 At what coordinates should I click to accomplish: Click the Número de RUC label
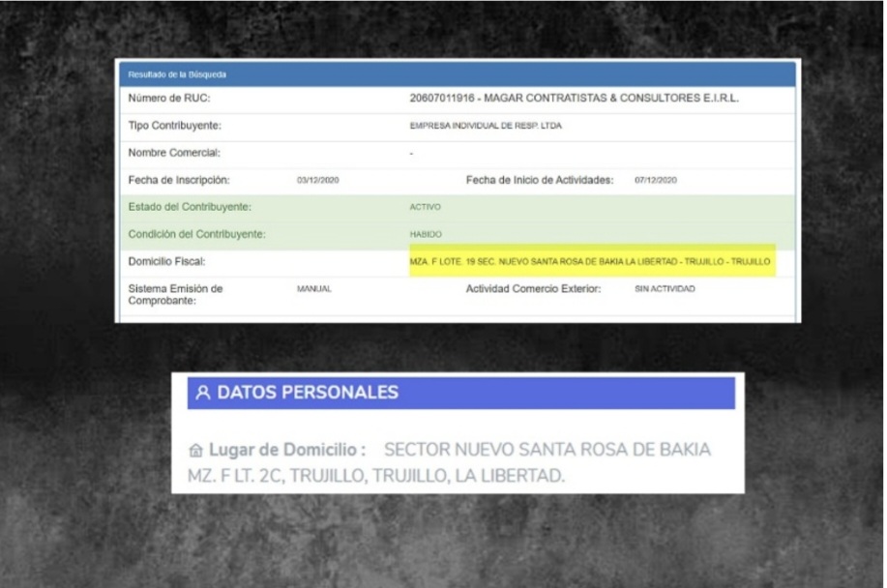tap(169, 99)
